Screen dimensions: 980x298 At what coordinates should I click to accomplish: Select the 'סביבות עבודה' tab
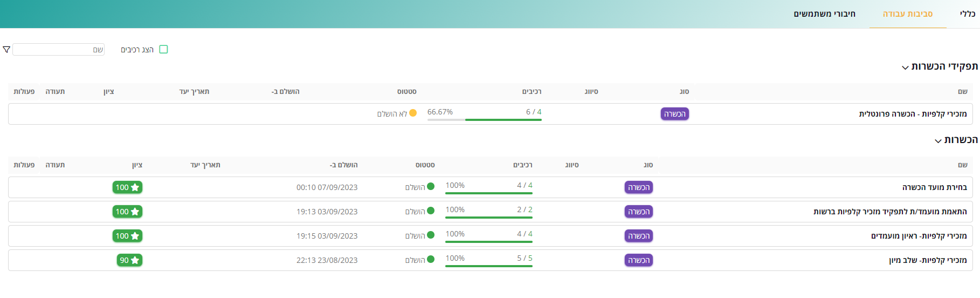pos(907,14)
